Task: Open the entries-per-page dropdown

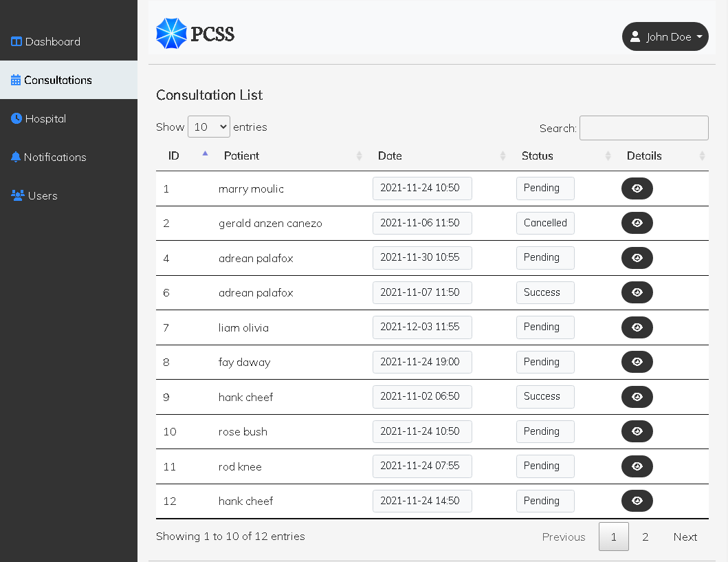Action: (x=208, y=127)
